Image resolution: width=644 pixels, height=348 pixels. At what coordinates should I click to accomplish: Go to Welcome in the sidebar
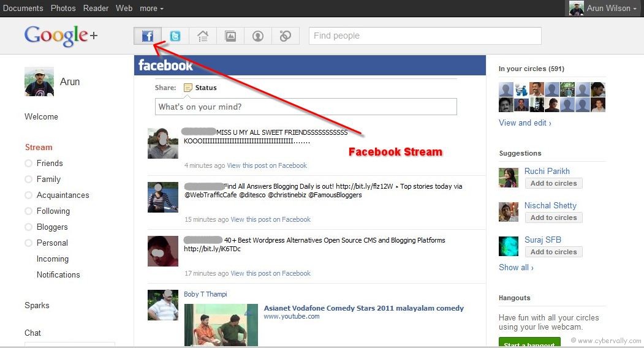41,116
